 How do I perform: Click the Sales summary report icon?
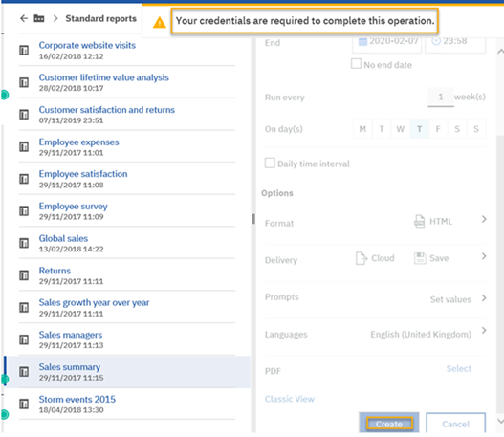[x=24, y=372]
